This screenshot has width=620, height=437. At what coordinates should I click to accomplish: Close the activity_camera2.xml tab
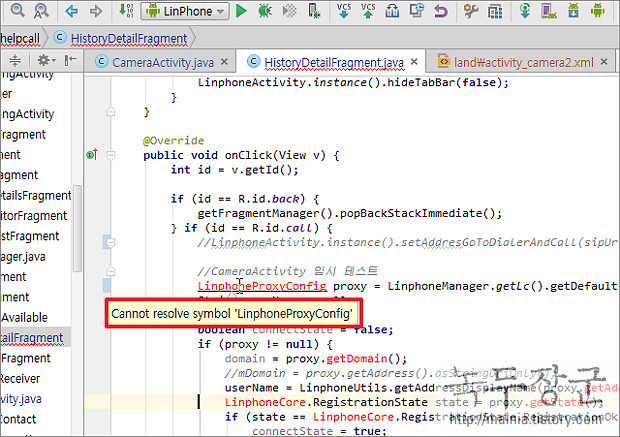[604, 62]
